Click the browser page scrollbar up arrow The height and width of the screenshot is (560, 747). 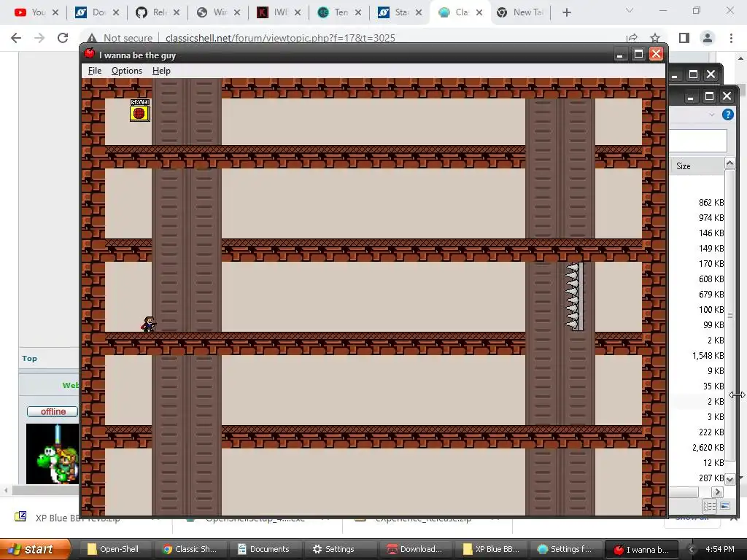pos(741,58)
